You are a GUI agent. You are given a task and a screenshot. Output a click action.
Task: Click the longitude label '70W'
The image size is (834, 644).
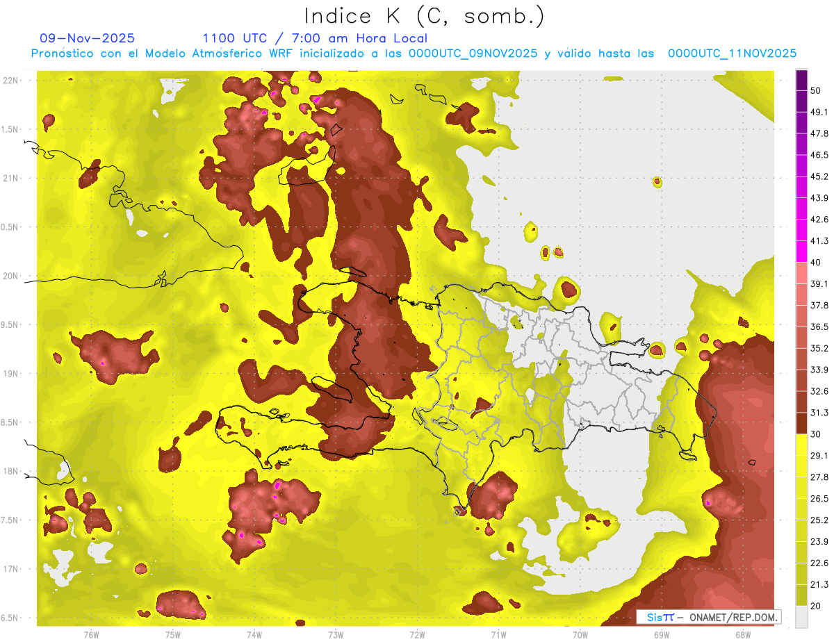point(580,635)
